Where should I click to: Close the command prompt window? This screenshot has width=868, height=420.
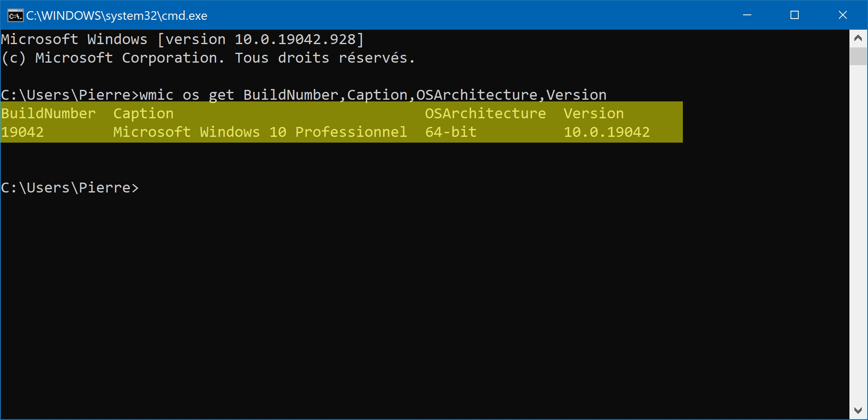tap(843, 15)
